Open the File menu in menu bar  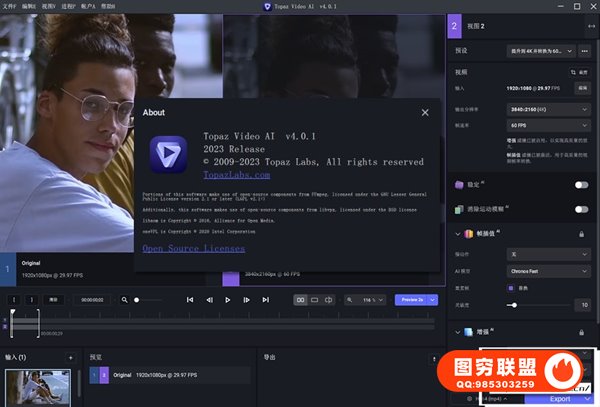point(10,6)
